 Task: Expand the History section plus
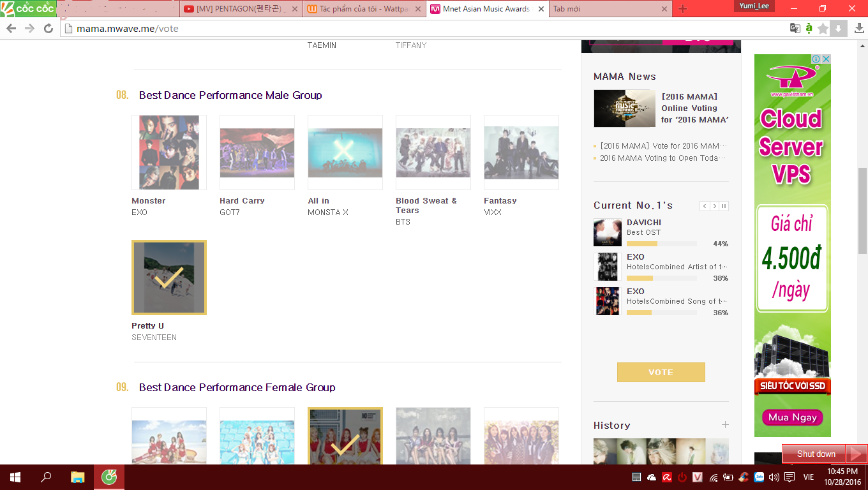tap(725, 425)
